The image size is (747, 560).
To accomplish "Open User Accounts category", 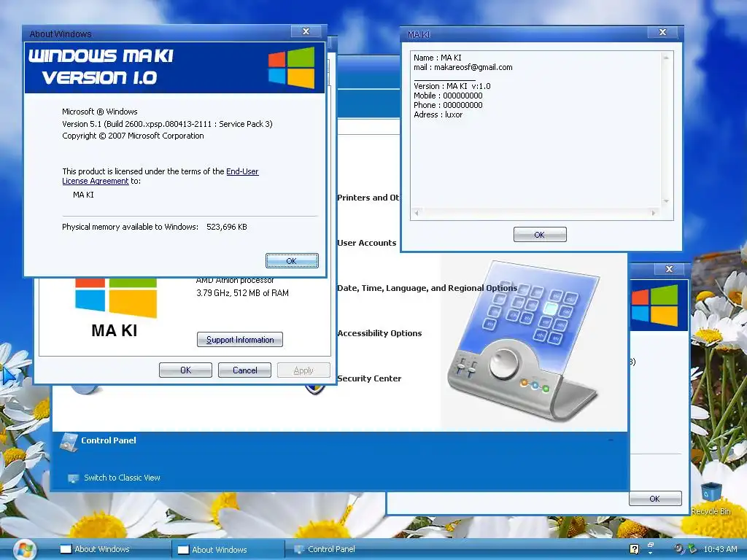I will click(366, 243).
